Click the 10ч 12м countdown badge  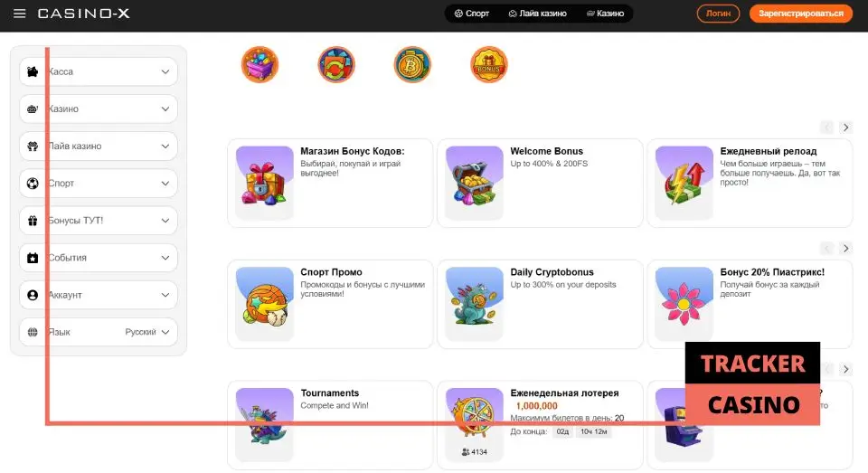[x=593, y=431]
